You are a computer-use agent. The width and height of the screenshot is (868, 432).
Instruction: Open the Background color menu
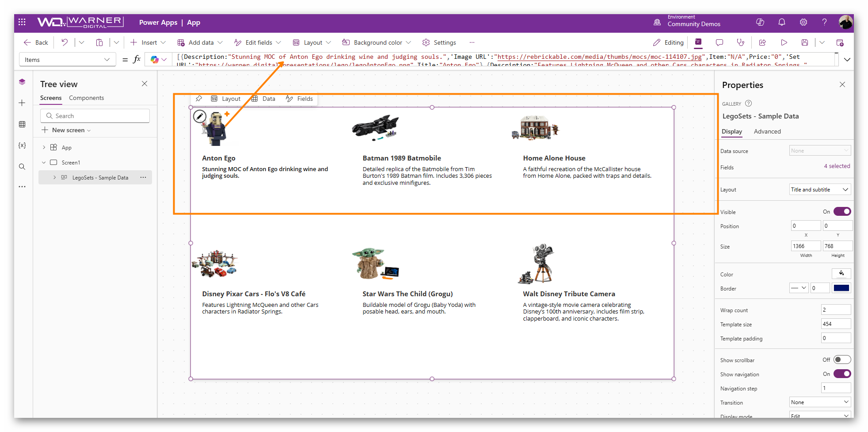[x=376, y=42]
